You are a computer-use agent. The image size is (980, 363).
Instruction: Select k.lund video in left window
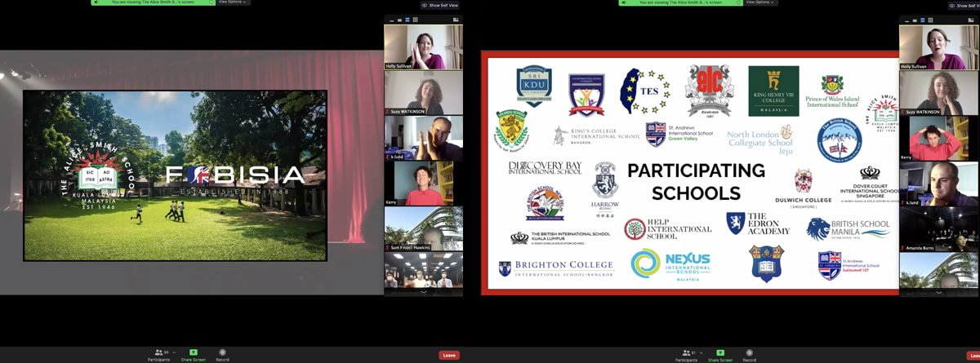(424, 139)
